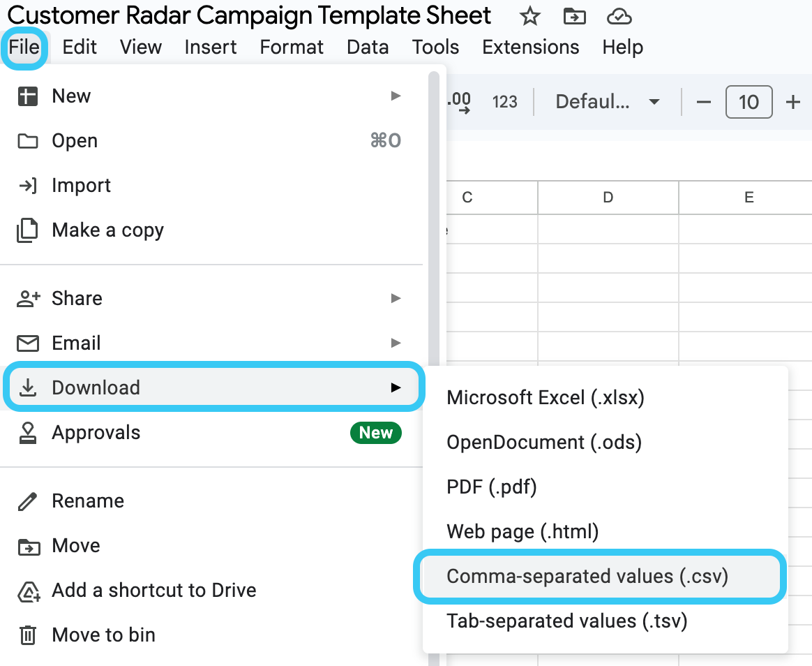Viewport: 812px width, 666px height.
Task: Open the File menu
Action: [24, 47]
